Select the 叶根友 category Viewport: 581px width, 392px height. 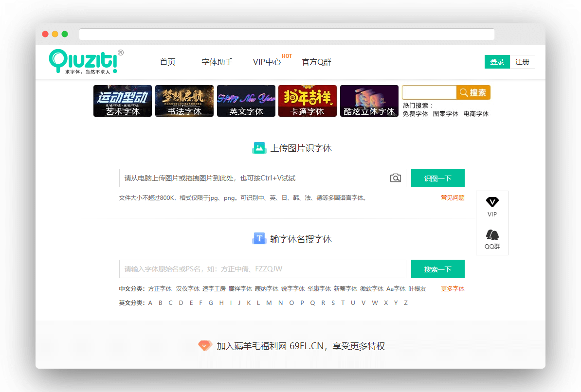pos(417,288)
